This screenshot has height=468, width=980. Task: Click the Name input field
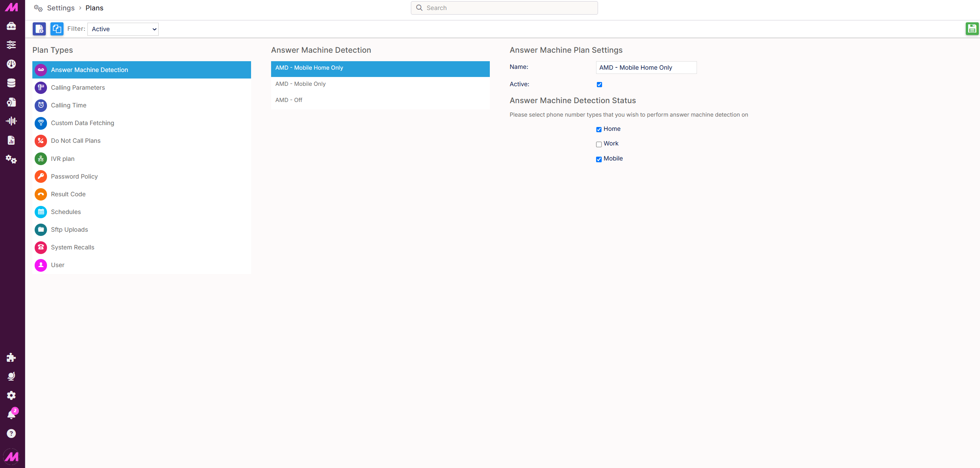pos(646,68)
